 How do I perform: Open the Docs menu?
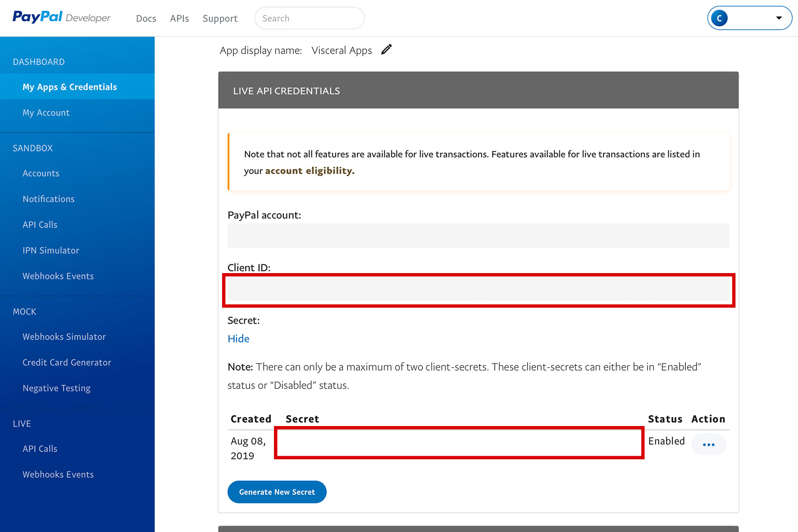pos(146,19)
